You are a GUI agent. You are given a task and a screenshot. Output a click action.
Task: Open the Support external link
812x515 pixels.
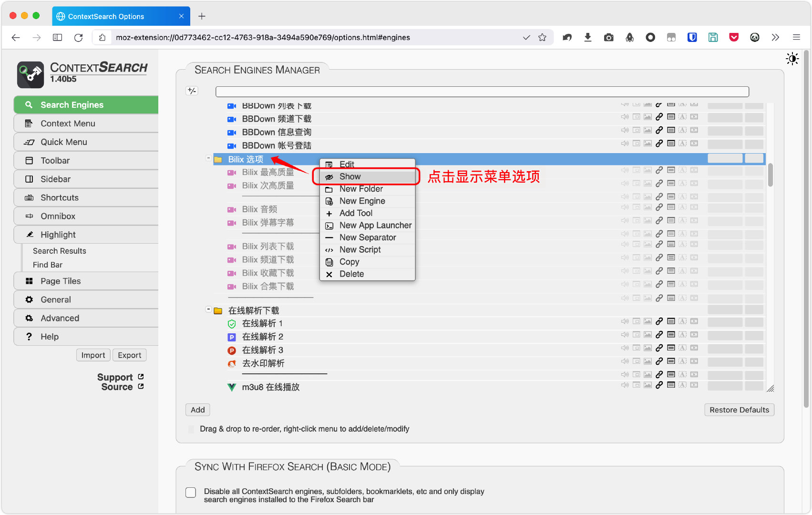click(120, 377)
